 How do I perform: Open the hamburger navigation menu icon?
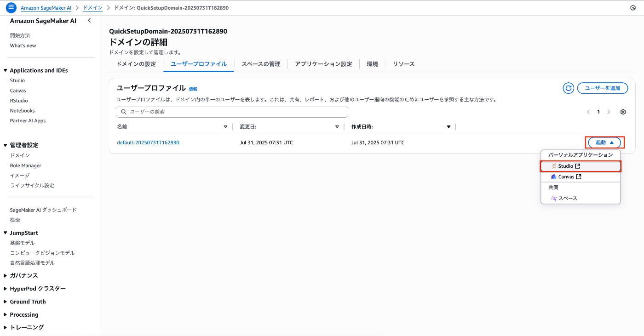[11, 8]
